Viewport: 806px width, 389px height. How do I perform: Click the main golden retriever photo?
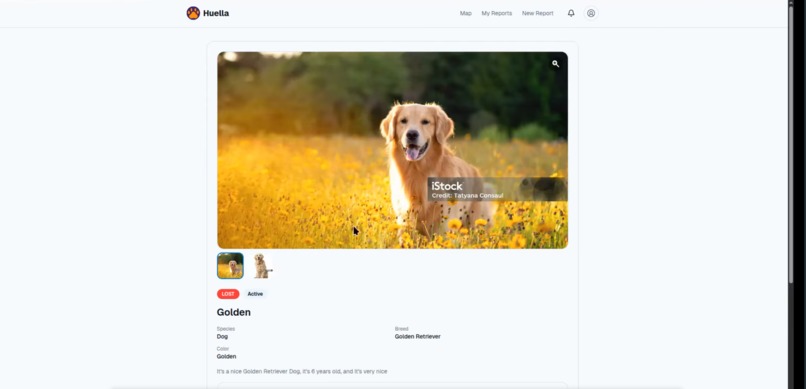392,150
